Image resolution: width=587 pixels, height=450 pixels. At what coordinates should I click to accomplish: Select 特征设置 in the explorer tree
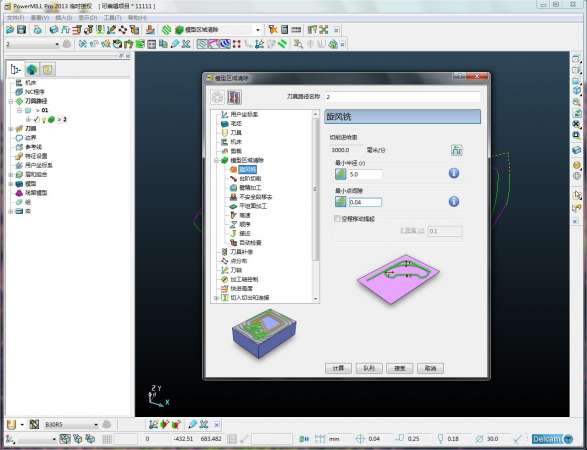(36, 156)
